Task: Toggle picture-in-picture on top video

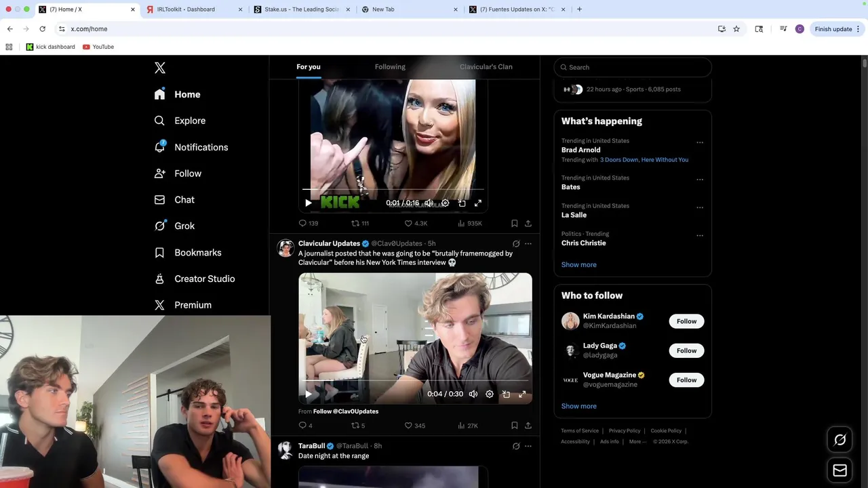Action: point(462,203)
